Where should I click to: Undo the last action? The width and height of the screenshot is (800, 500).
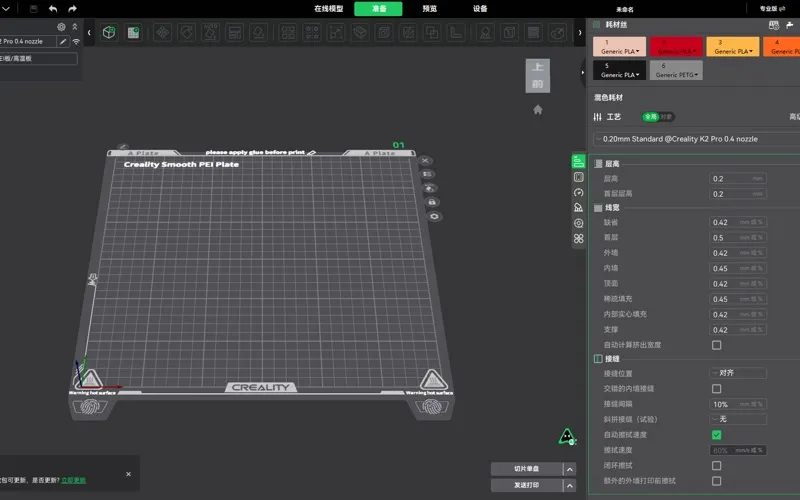[x=53, y=9]
